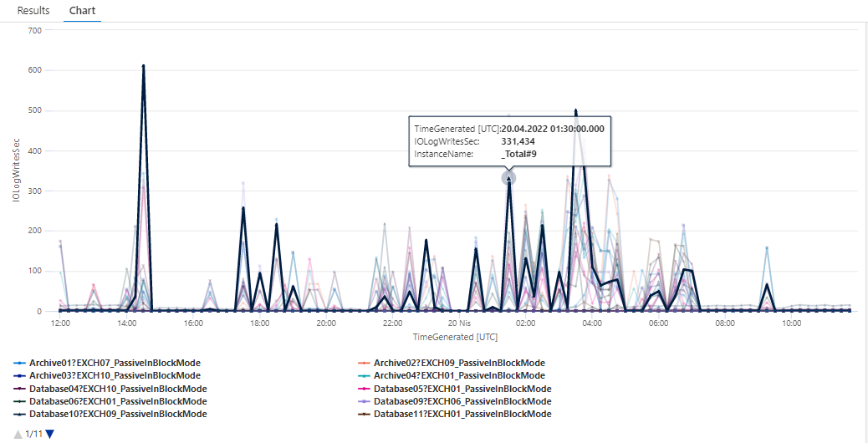Click the '700' y-axis tick label

tap(35, 30)
